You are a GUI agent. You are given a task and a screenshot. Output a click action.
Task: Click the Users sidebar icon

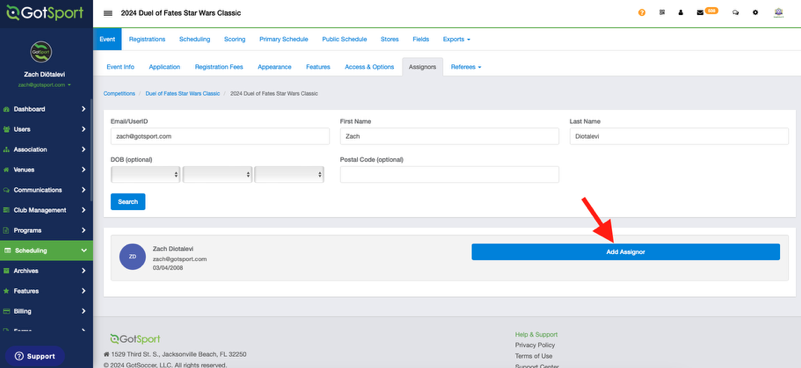point(6,129)
